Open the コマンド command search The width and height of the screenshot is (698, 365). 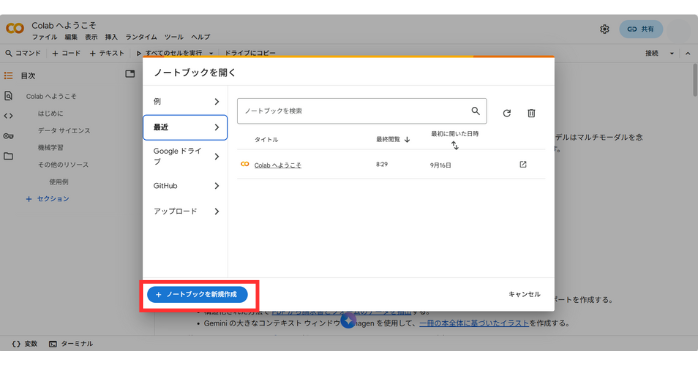point(23,53)
